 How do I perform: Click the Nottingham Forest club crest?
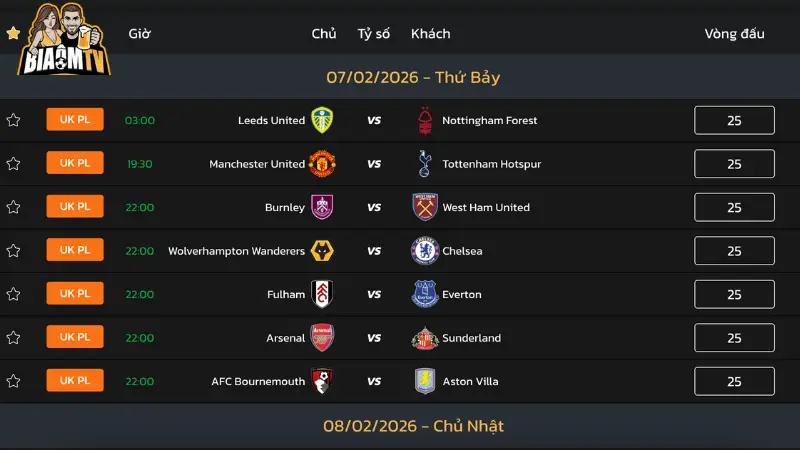(x=425, y=120)
